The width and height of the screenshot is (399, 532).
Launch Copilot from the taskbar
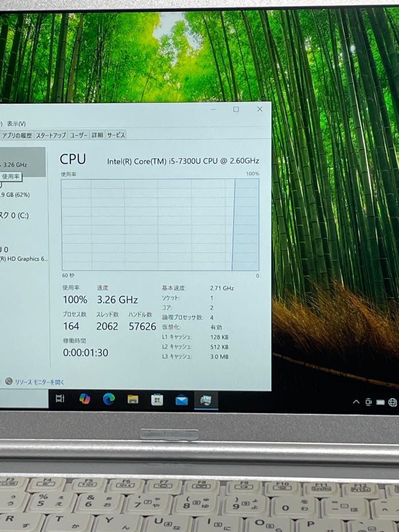tap(85, 401)
